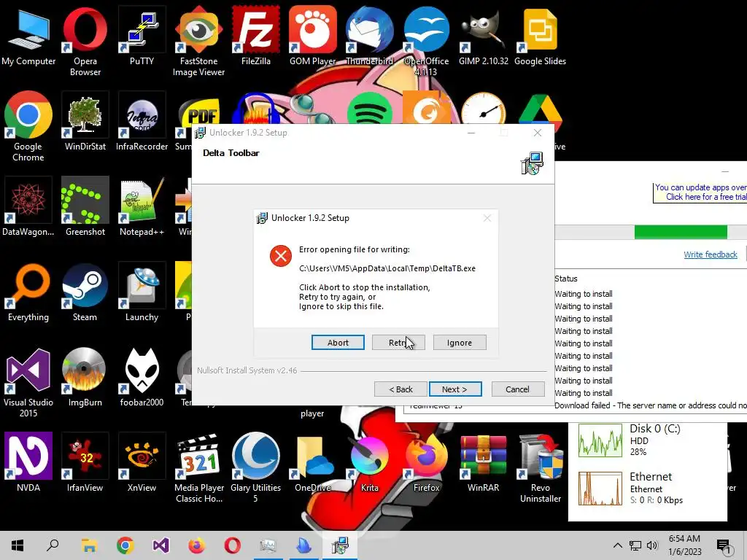Open XnView desktop shortcut

[142, 462]
